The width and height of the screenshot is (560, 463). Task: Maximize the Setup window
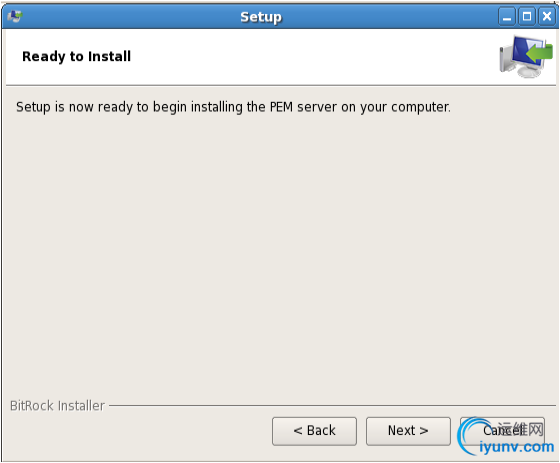click(x=527, y=16)
